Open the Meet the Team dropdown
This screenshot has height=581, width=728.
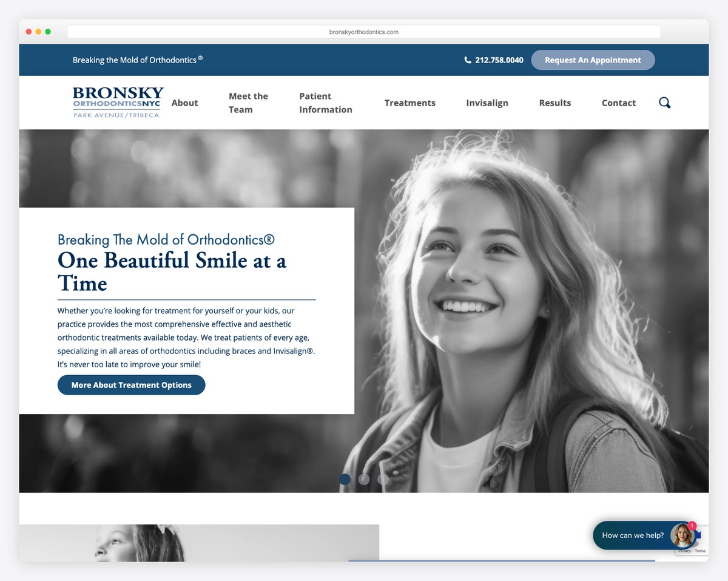coord(249,103)
